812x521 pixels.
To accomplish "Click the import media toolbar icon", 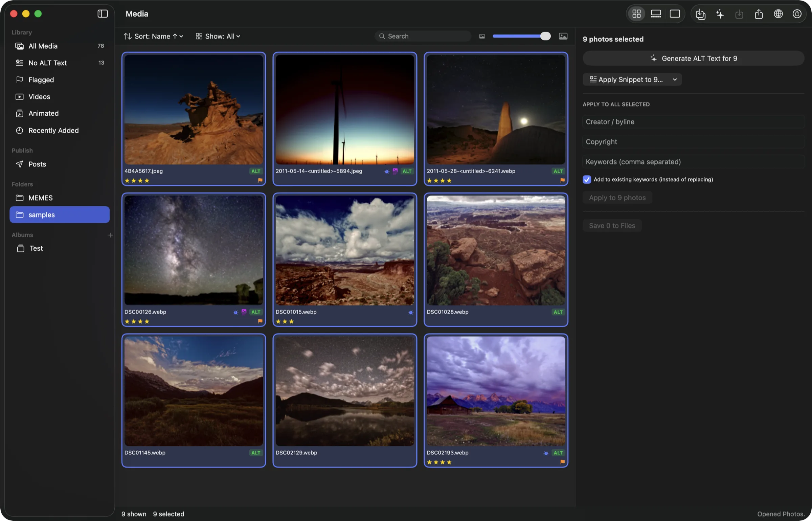I will coord(700,14).
